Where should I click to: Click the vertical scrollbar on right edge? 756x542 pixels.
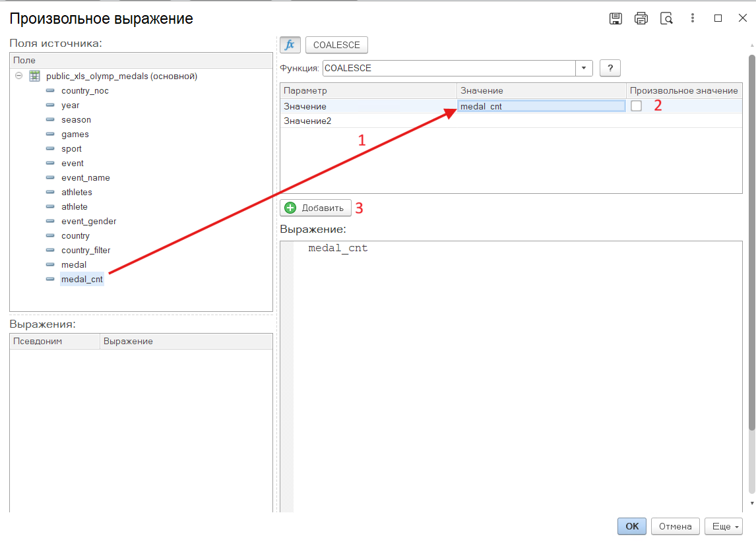coord(751,264)
